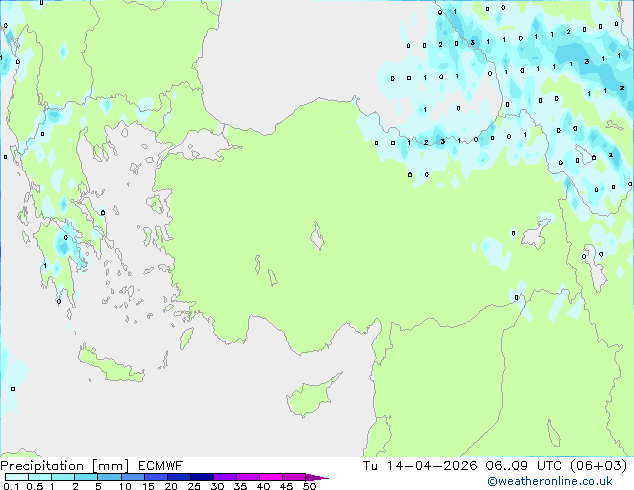
Task: Select the 15–20 mm legend swatch
Action: [x=156, y=477]
